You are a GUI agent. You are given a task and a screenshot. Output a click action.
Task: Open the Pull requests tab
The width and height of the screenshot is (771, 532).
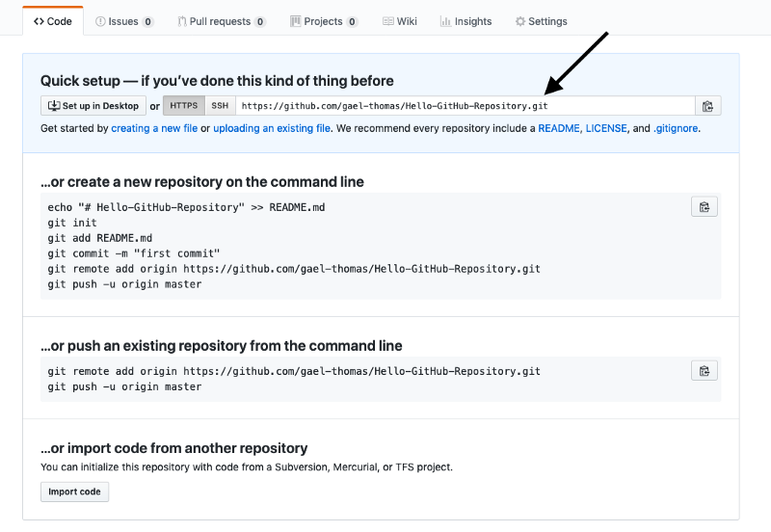(221, 21)
